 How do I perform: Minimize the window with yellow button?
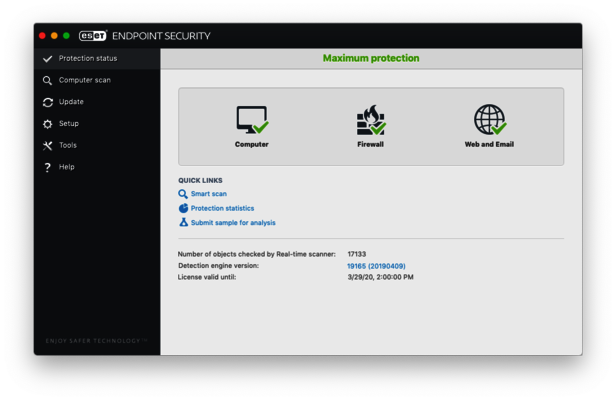point(54,36)
